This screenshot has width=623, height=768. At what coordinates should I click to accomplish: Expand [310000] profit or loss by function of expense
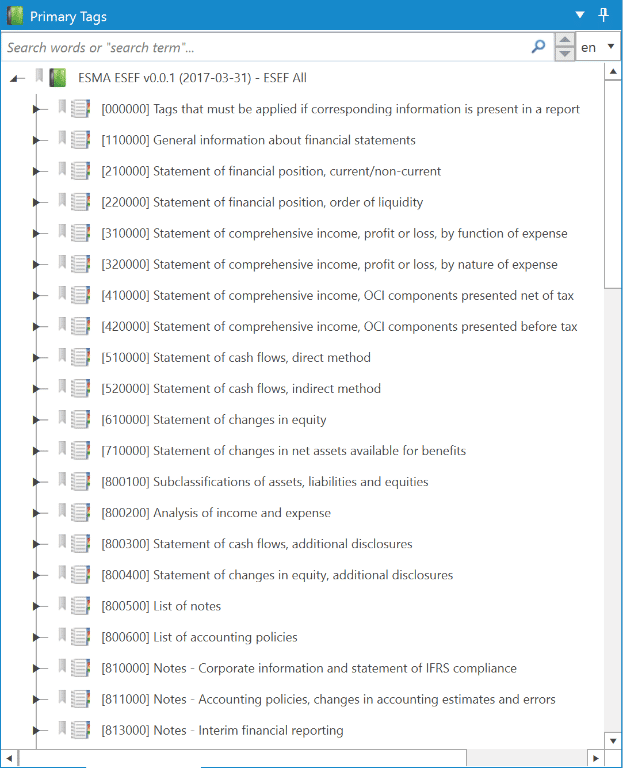click(x=36, y=234)
